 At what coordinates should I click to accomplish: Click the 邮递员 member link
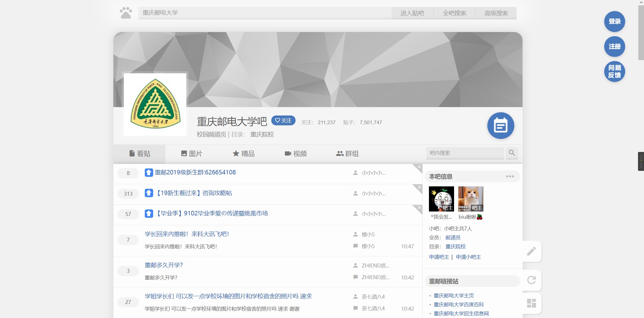[x=453, y=238]
